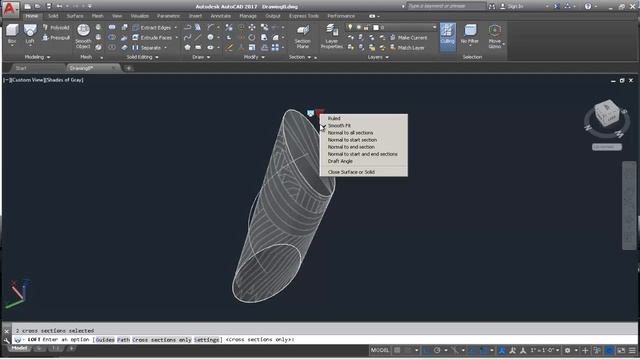Viewport: 640px width, 360px height.
Task: Select the Separate solid editing tool
Action: (147, 48)
